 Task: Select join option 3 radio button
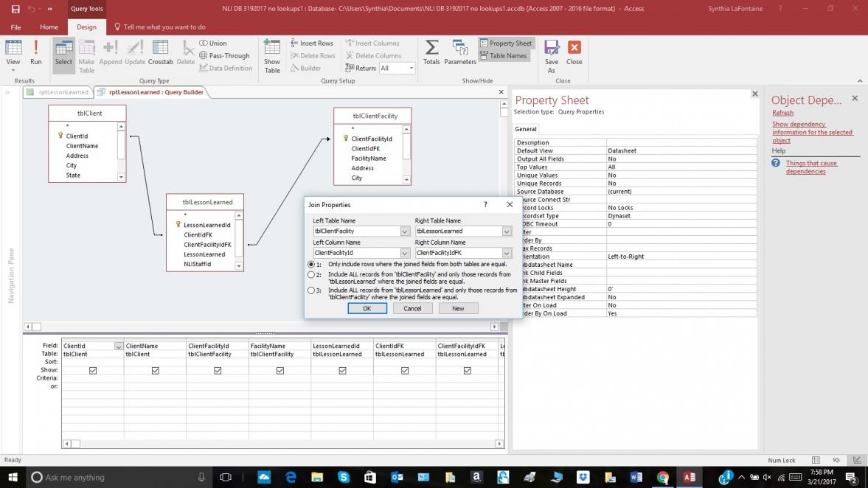pyautogui.click(x=311, y=290)
